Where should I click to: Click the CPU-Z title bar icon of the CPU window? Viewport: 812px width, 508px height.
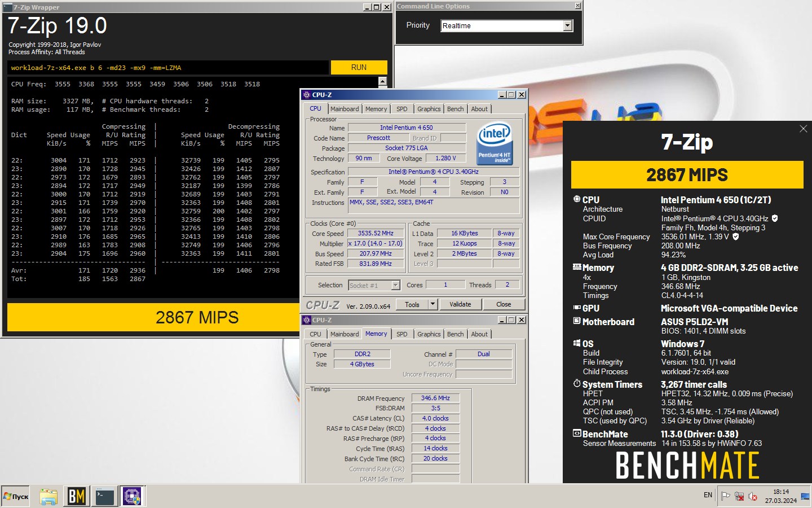click(307, 95)
